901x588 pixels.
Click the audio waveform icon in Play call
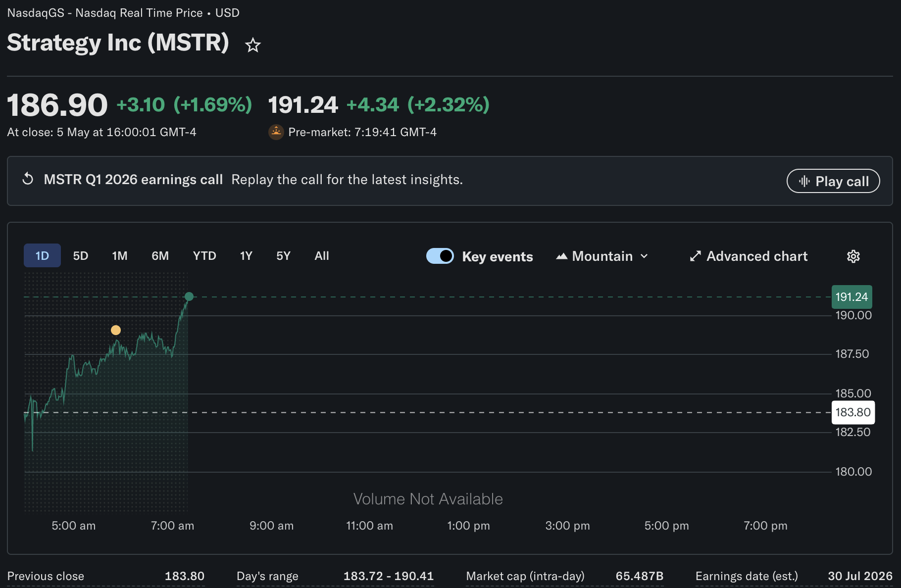point(804,181)
